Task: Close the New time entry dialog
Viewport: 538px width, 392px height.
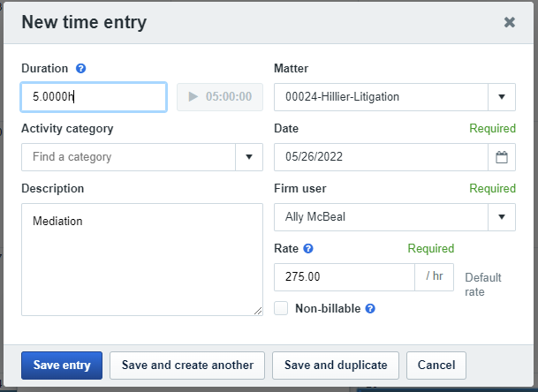Action: coord(510,22)
